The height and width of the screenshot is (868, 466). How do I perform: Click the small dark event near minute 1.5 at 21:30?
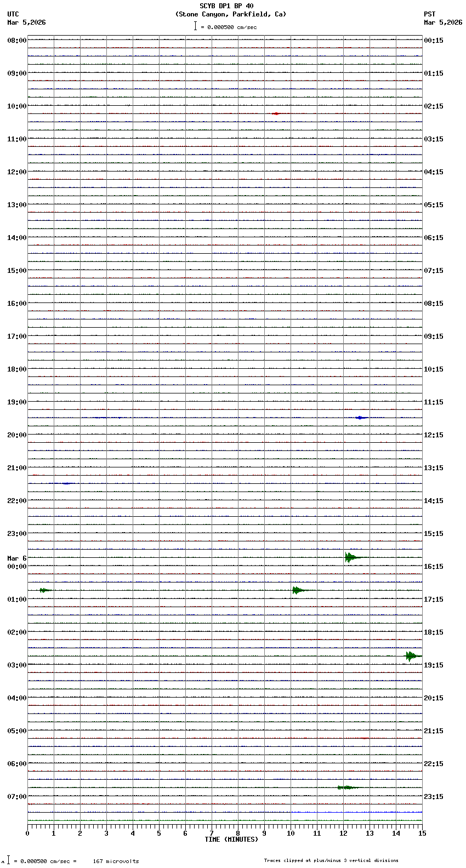(66, 483)
